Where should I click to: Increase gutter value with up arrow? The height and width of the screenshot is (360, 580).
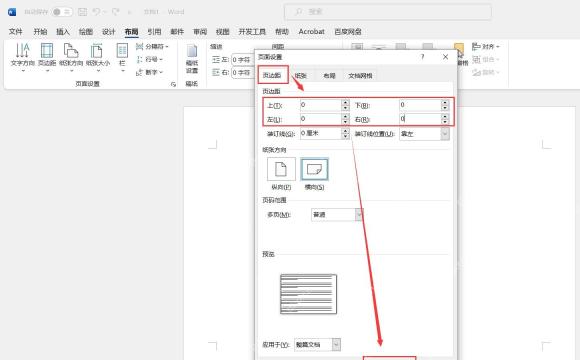pyautogui.click(x=345, y=131)
